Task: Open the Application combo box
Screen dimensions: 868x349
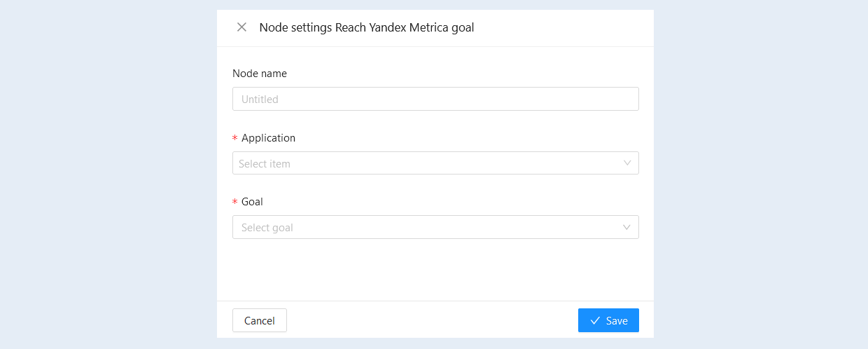Action: 435,163
